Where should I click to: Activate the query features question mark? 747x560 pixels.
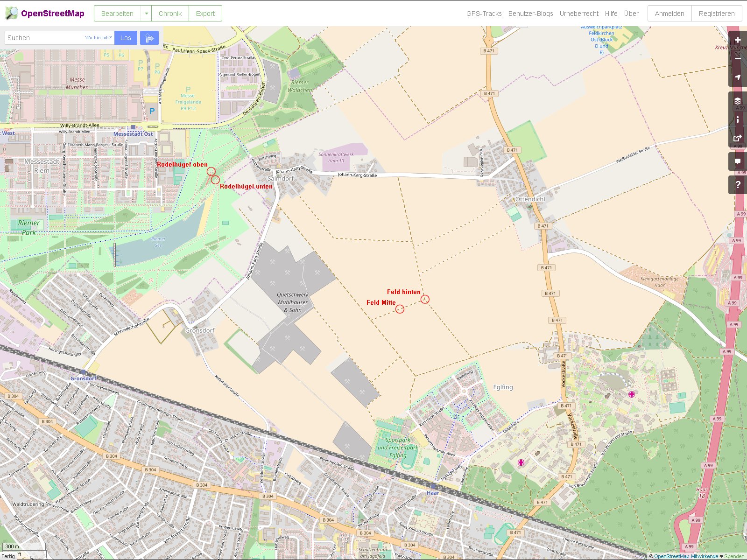coord(738,185)
